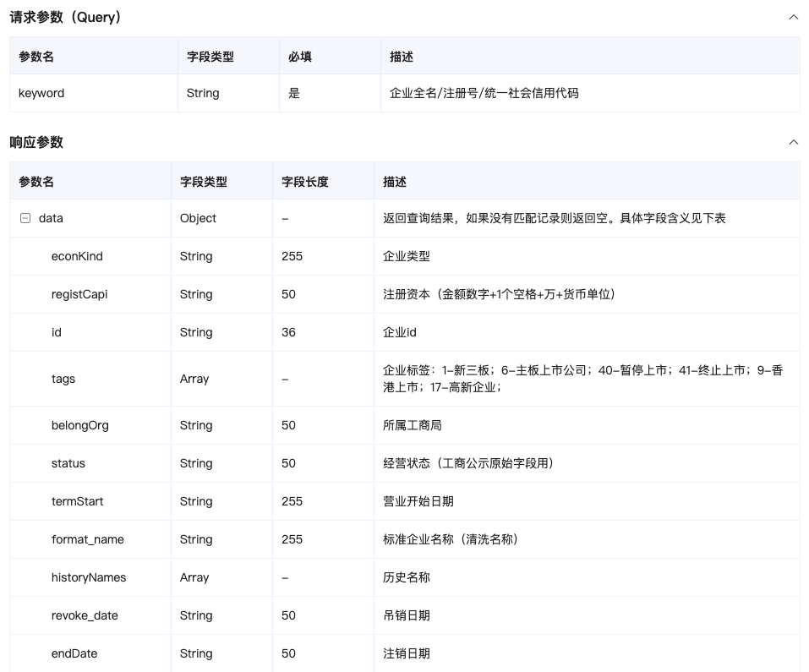Click the 所属工商局 description

click(x=413, y=425)
